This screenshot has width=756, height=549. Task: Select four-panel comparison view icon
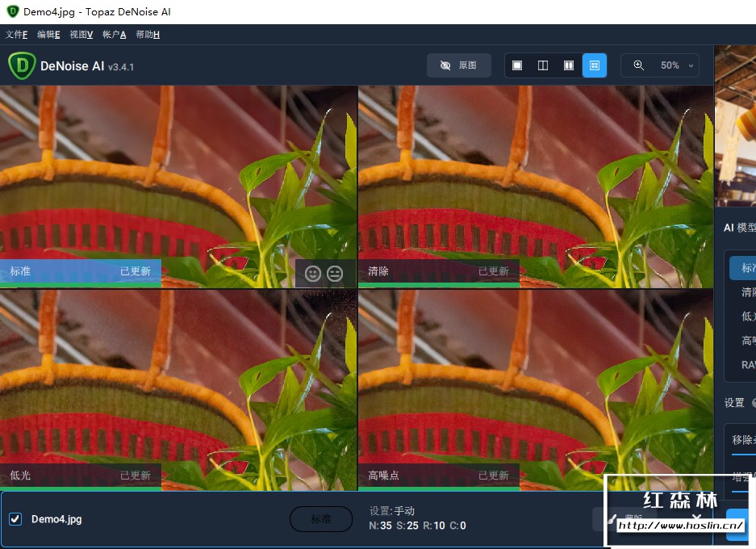[595, 65]
